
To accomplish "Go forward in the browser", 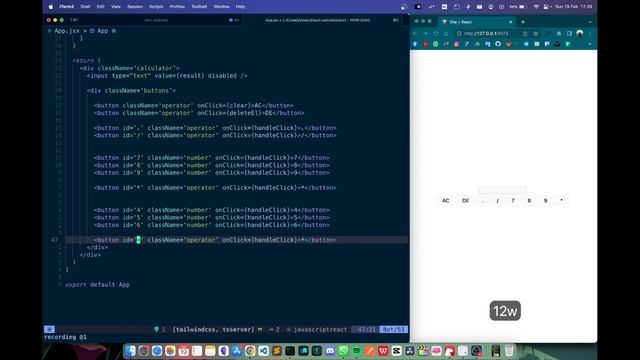I will 425,33.
